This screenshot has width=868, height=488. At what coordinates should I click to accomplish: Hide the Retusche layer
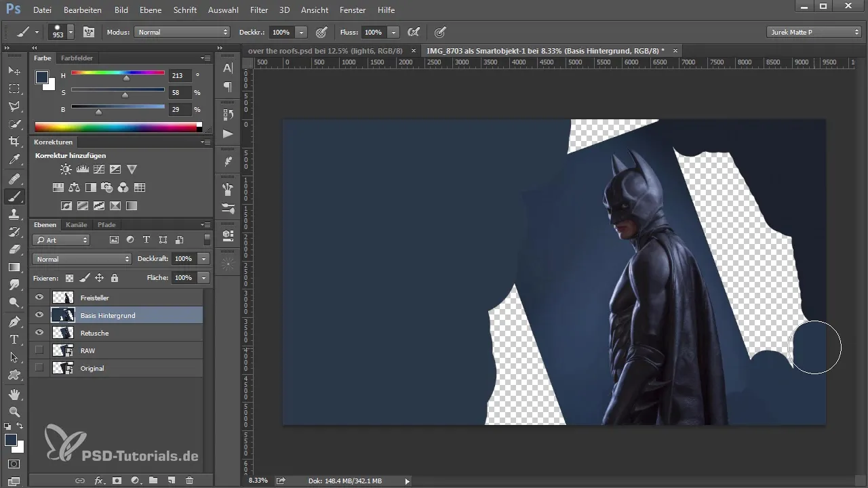pos(39,333)
